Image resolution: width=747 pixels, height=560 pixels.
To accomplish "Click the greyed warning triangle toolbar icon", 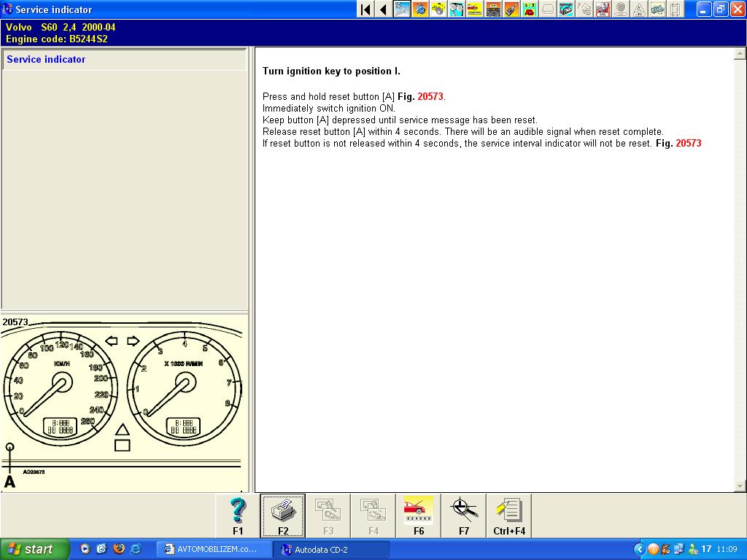I will [639, 9].
